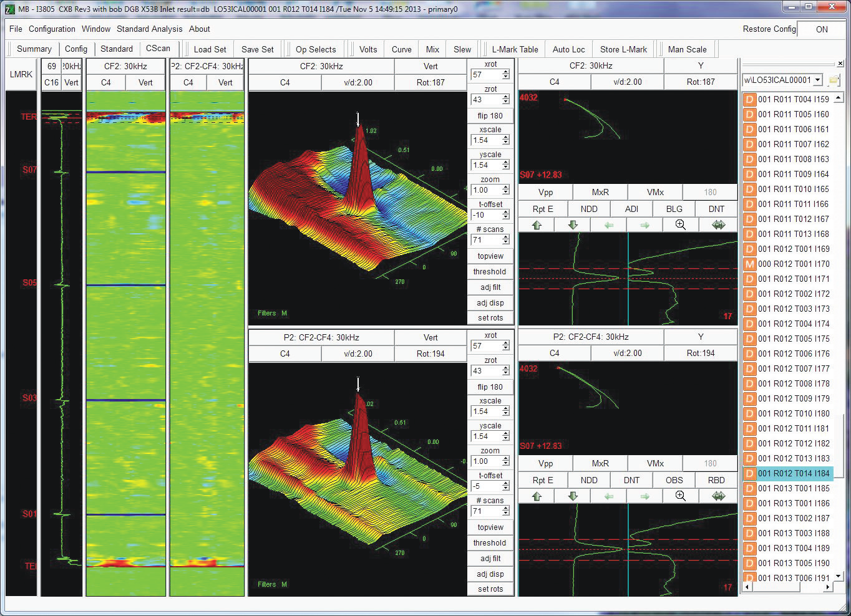The height and width of the screenshot is (616, 851).
Task: Increase the xrot value in the CF2 panel
Action: 505,72
